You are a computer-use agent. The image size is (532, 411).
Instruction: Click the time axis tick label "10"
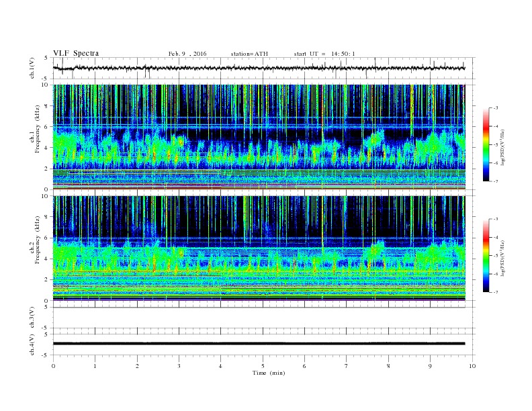click(472, 366)
